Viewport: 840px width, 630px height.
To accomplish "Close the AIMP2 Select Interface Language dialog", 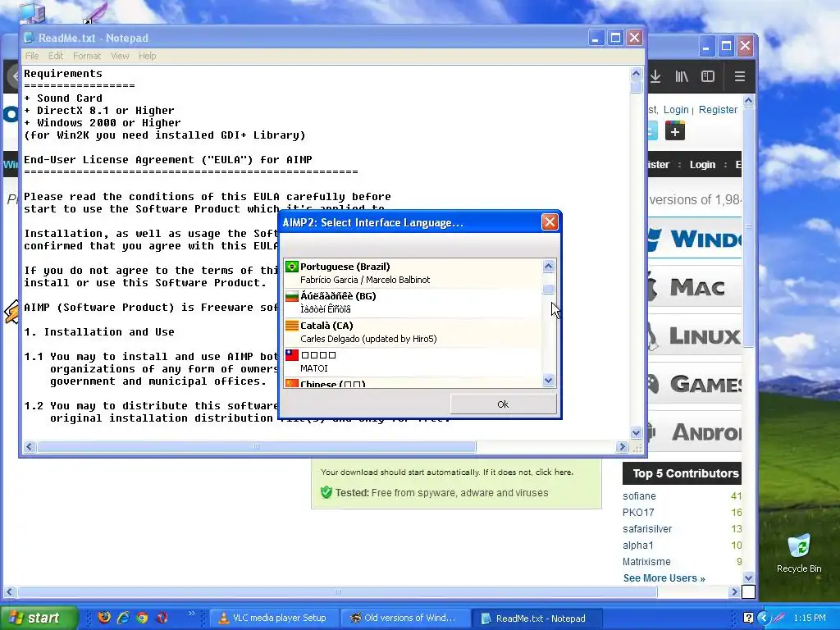I will click(550, 221).
